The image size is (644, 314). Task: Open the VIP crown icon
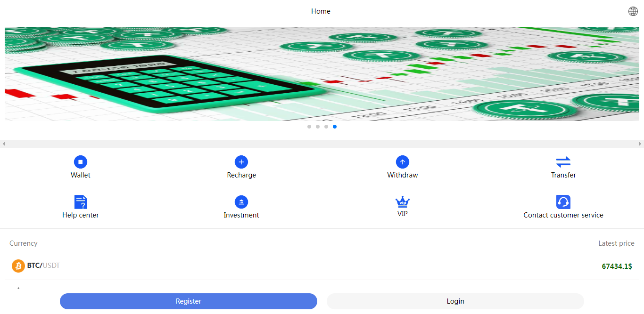click(403, 202)
